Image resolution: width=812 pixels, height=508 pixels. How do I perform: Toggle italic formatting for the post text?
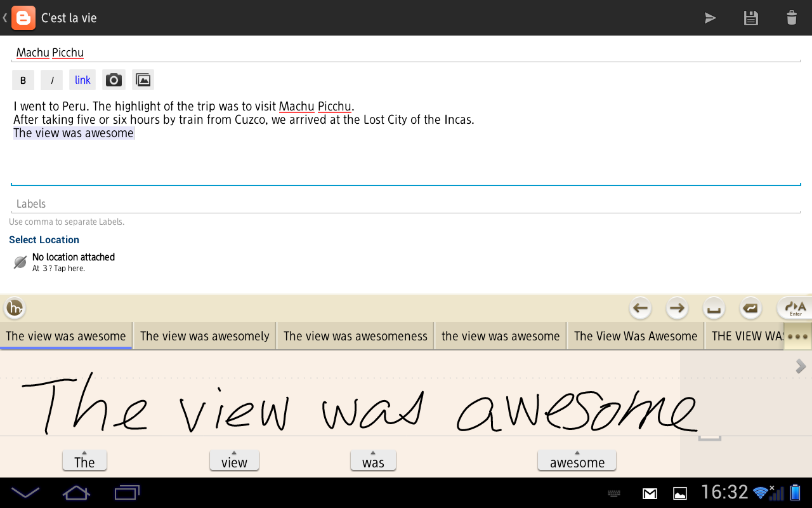(51, 79)
